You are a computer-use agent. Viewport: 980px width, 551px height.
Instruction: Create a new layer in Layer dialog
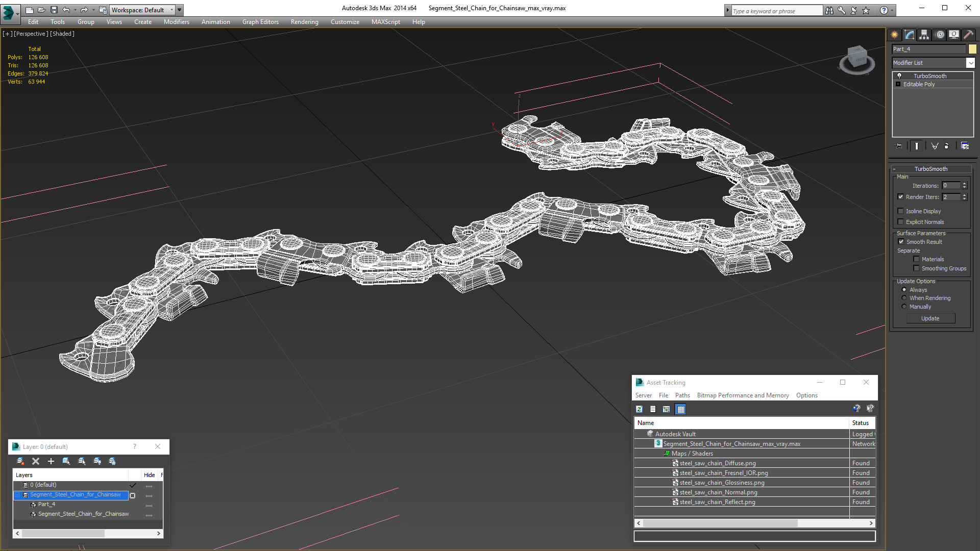click(x=20, y=461)
